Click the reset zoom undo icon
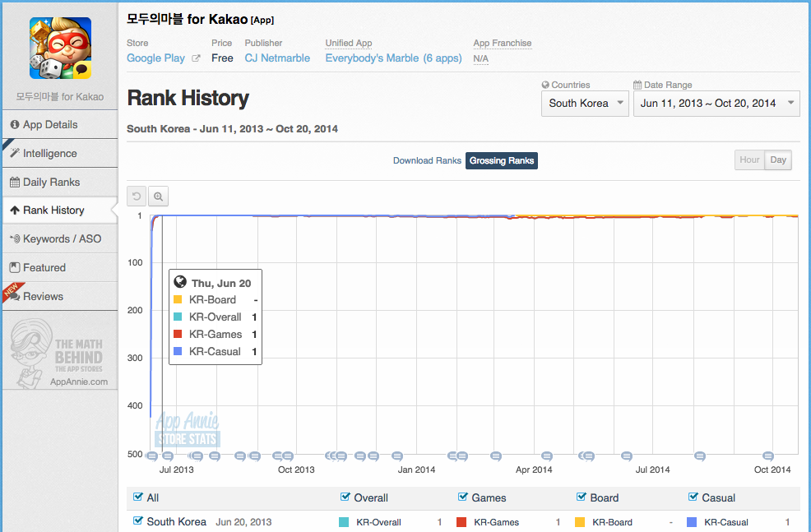Screen dimensions: 811x532 (x=137, y=197)
